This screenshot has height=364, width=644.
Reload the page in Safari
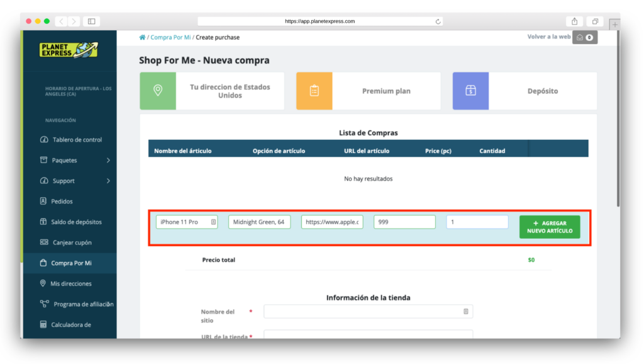438,21
